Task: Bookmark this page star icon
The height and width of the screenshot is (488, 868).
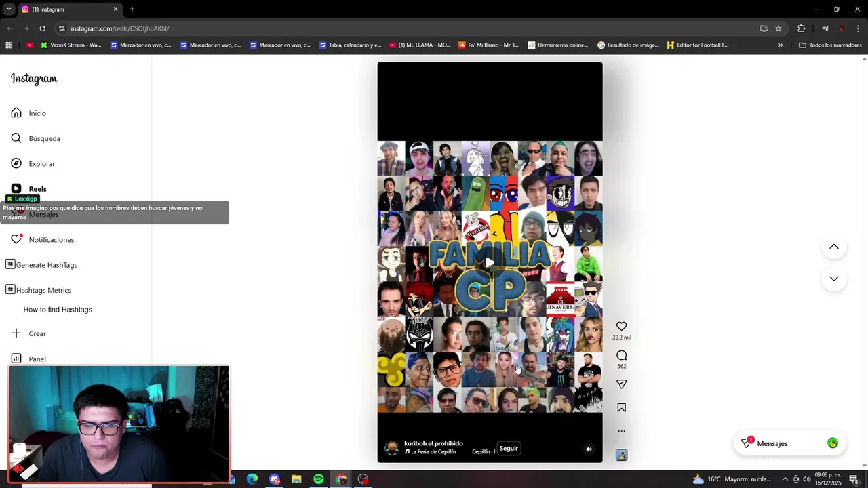Action: pos(778,28)
